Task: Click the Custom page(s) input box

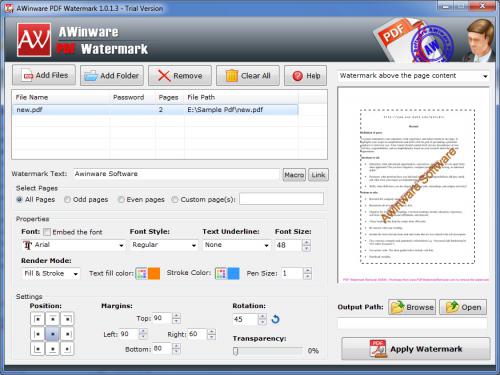Action: coord(281,199)
